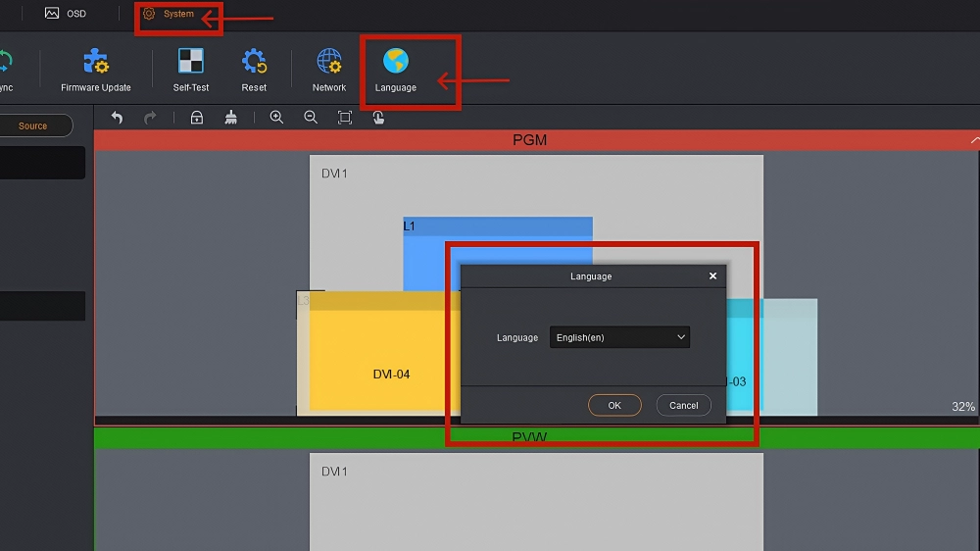Cancel the Language dialog
980x551 pixels.
click(x=684, y=405)
